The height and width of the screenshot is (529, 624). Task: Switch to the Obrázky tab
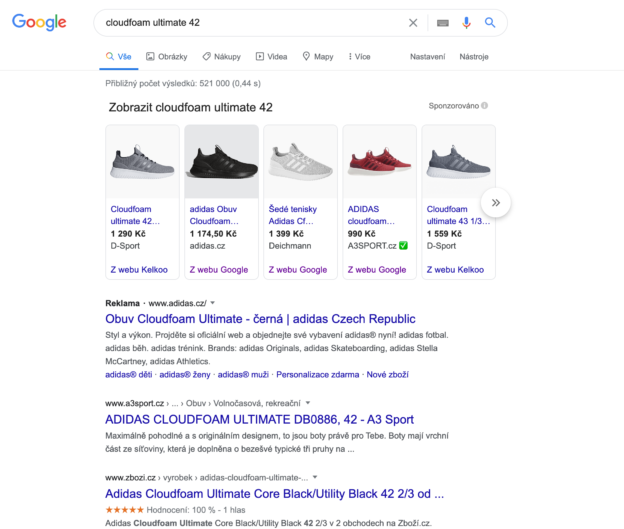166,57
